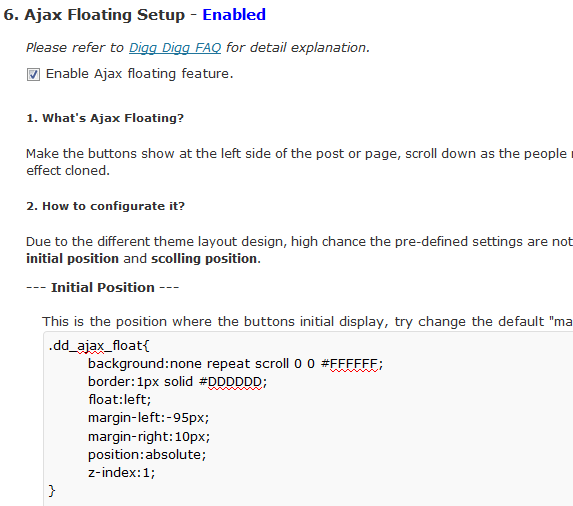
Task: Place cursor on the position:absolute line
Action: [147, 455]
